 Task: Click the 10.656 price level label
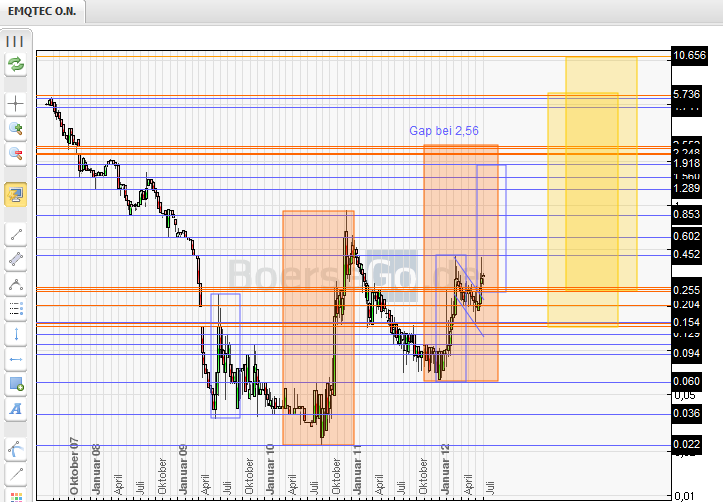pos(689,56)
